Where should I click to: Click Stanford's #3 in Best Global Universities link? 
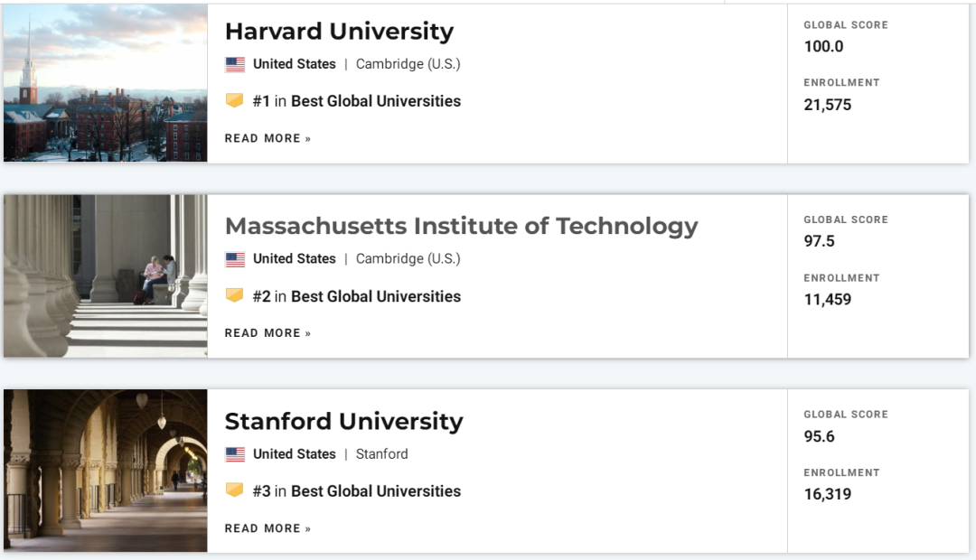pos(357,491)
